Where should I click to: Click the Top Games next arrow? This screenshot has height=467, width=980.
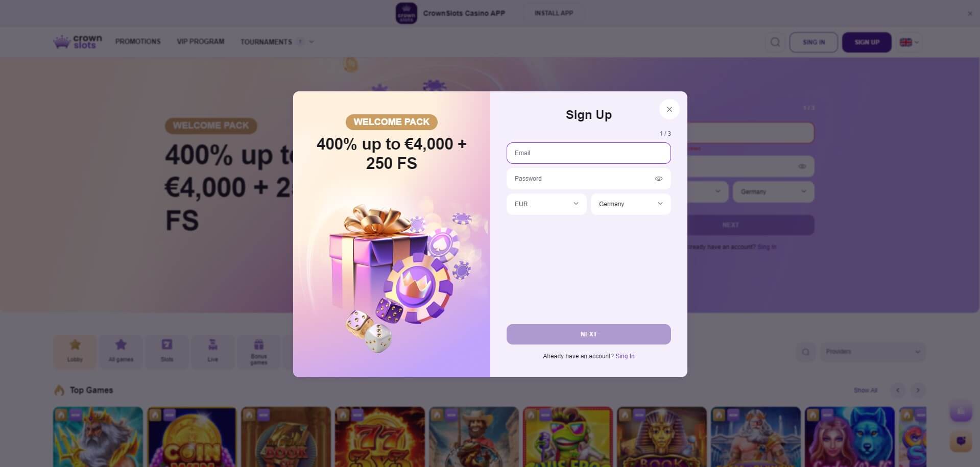point(918,390)
